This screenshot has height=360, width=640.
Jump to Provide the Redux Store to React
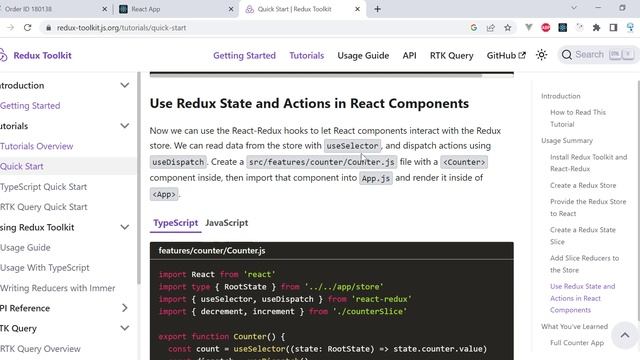click(x=588, y=207)
